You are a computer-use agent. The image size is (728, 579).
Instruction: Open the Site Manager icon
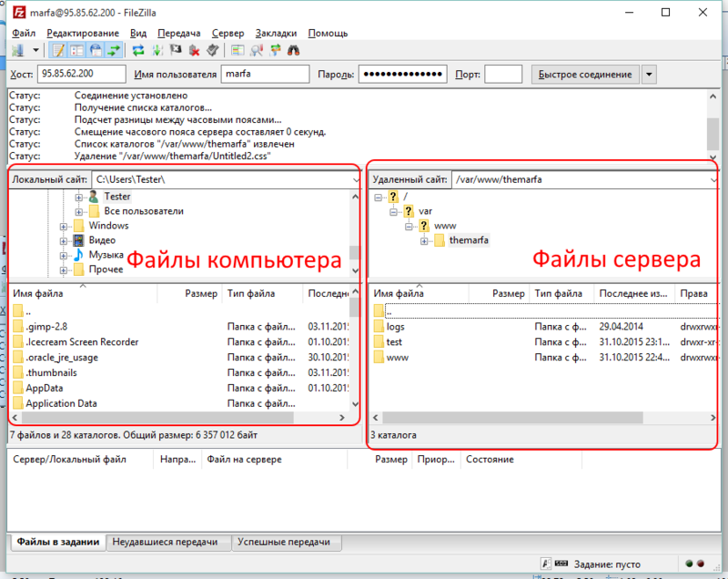tap(18, 50)
